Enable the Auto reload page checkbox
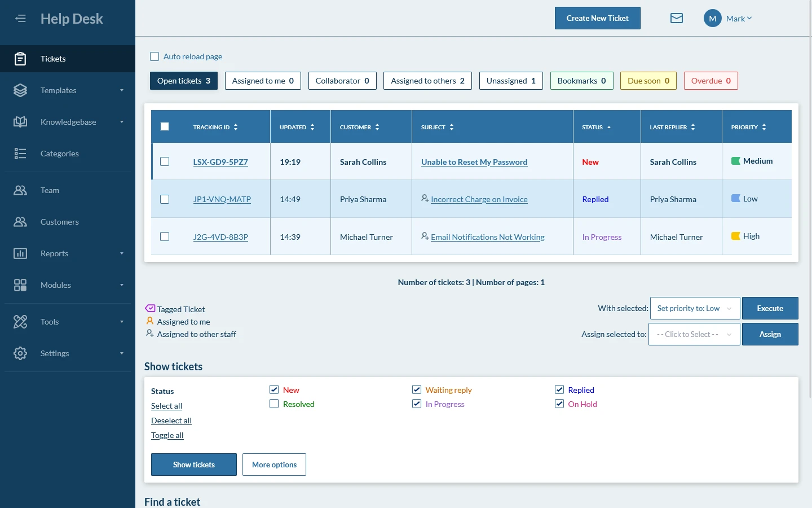The image size is (812, 508). pyautogui.click(x=155, y=56)
